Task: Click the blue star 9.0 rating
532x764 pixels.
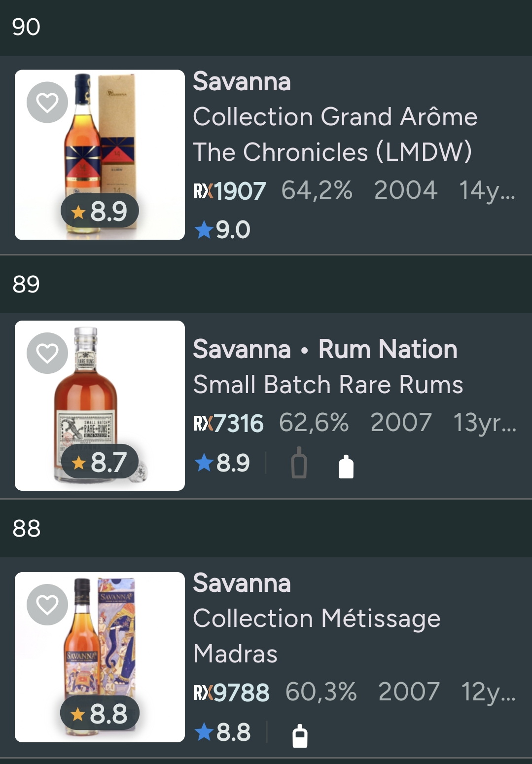Action: [222, 230]
